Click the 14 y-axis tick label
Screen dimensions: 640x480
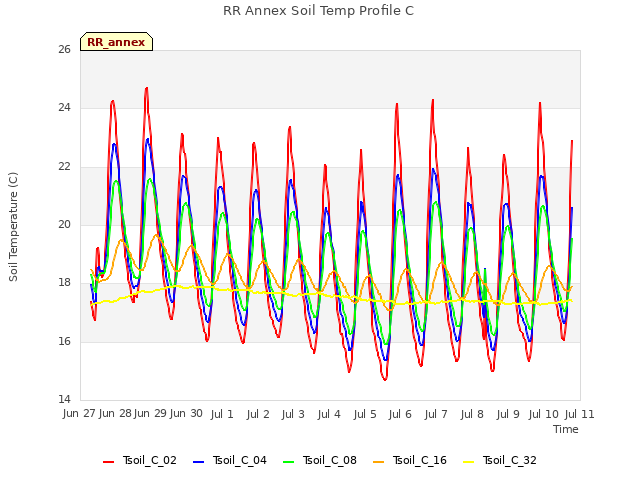[x=64, y=399]
